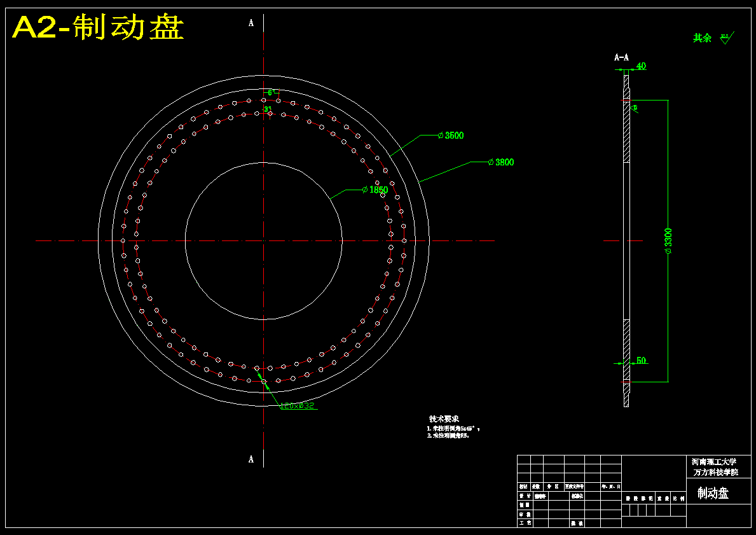756x535 pixels.
Task: Click the yellow 'A2-制动盘' drawing title
Action: pos(98,27)
